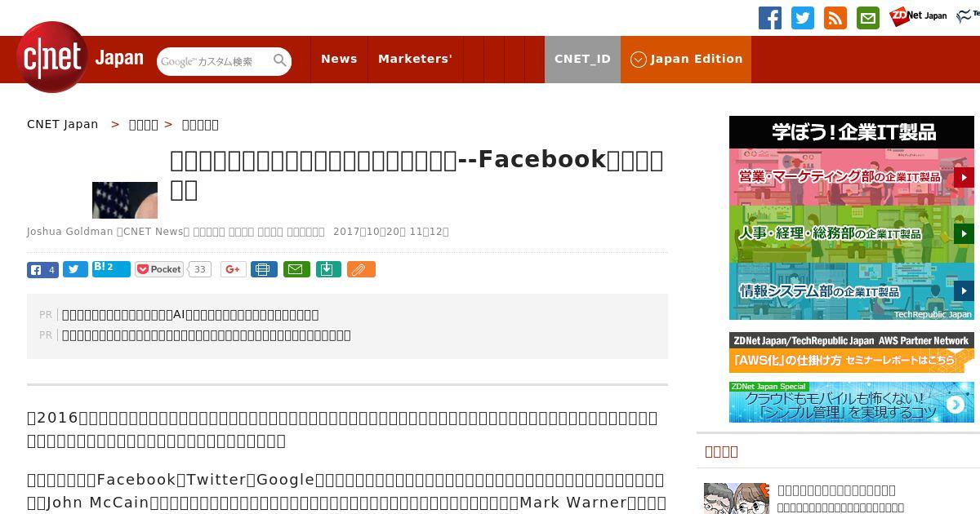Click the search magnifier icon
The height and width of the screenshot is (514, 980).
click(280, 60)
